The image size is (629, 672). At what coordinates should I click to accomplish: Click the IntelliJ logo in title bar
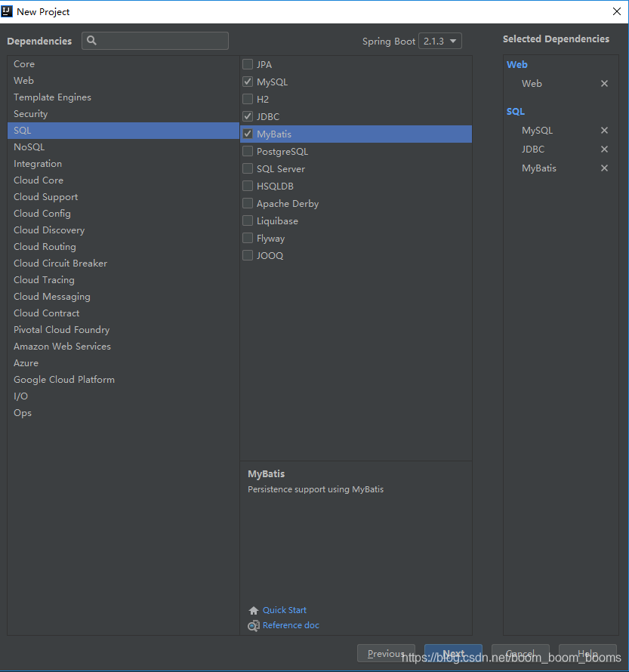[7, 11]
